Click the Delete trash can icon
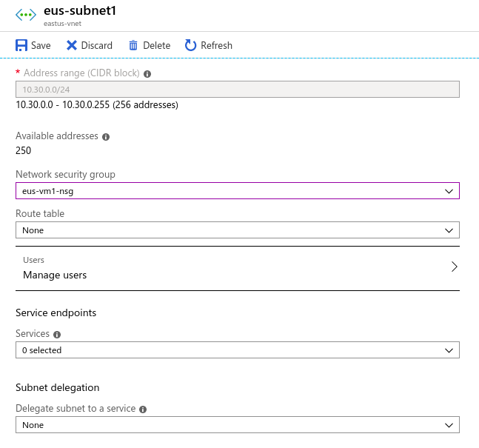Screen dimensions: 479x448 pos(133,45)
